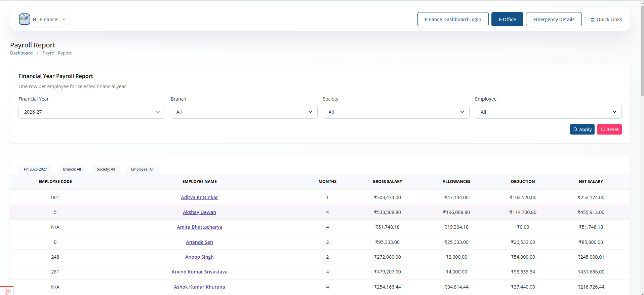Open the Branch filter dropdown

[x=244, y=112]
